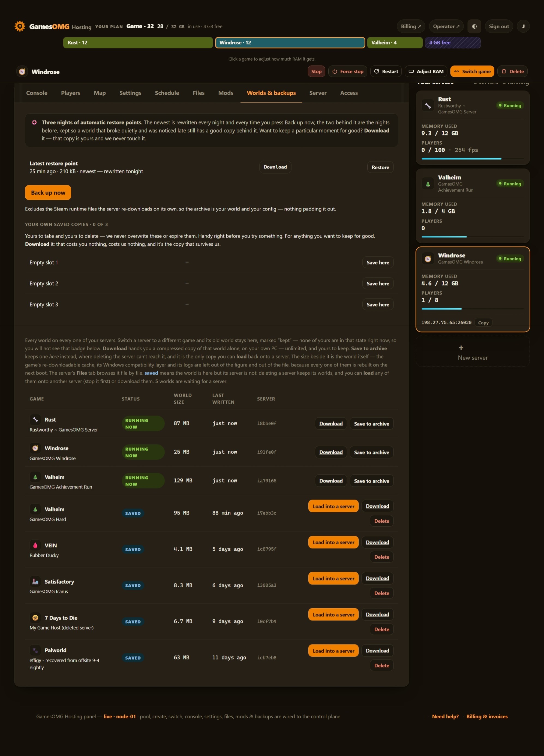This screenshot has width=544, height=756.
Task: Open the Map tab
Action: coord(100,93)
